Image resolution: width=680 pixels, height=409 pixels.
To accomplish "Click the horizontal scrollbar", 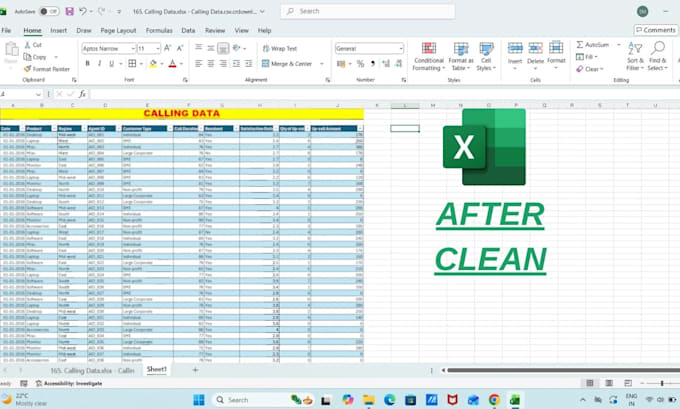I will [x=563, y=370].
